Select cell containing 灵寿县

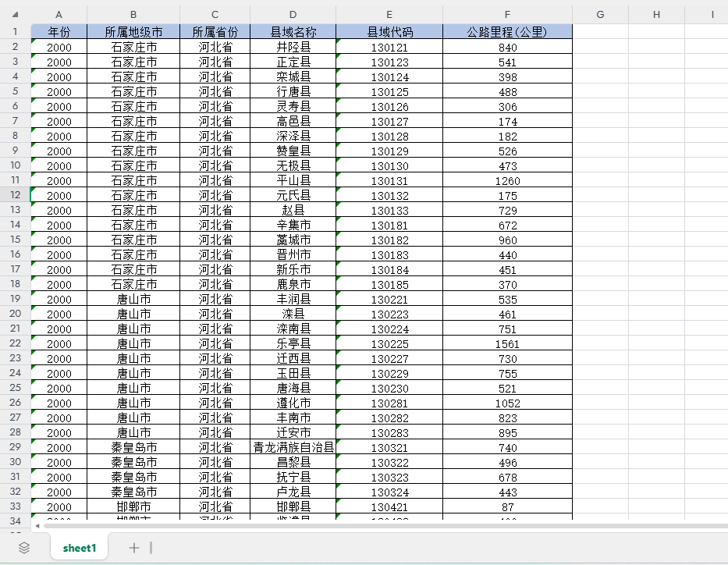point(293,106)
